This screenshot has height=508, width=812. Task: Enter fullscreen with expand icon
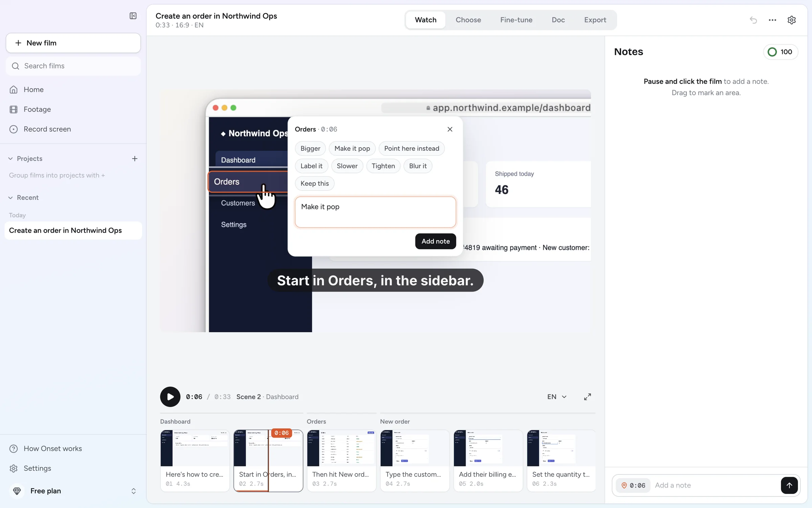coord(588,397)
